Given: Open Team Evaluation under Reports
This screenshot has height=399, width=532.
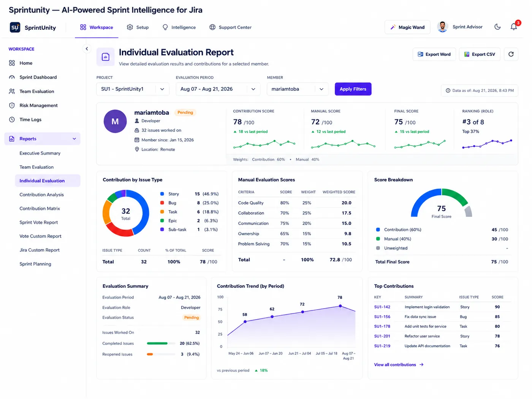Looking at the screenshot, I should pyautogui.click(x=36, y=167).
